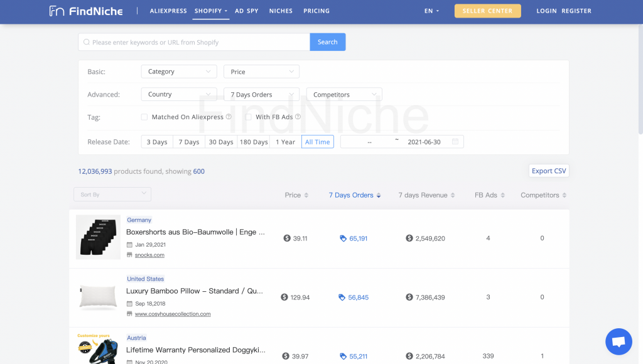Open snocks.com store link
Image resolution: width=643 pixels, height=364 pixels.
click(x=149, y=255)
